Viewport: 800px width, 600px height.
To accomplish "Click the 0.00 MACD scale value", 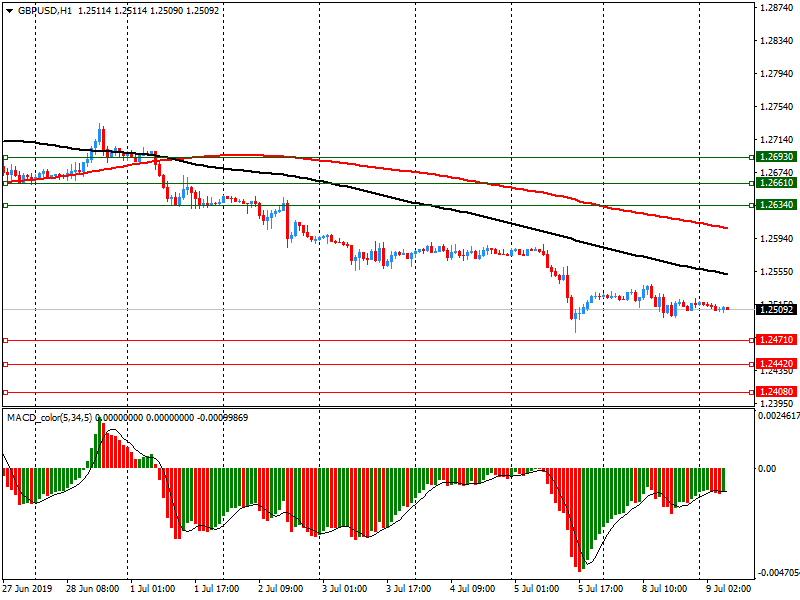I will click(767, 468).
